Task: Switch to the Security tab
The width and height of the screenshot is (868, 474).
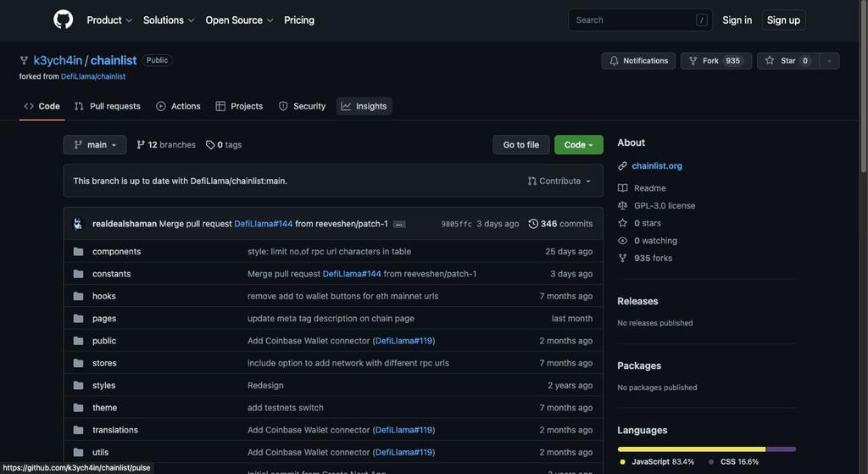Action: click(303, 106)
